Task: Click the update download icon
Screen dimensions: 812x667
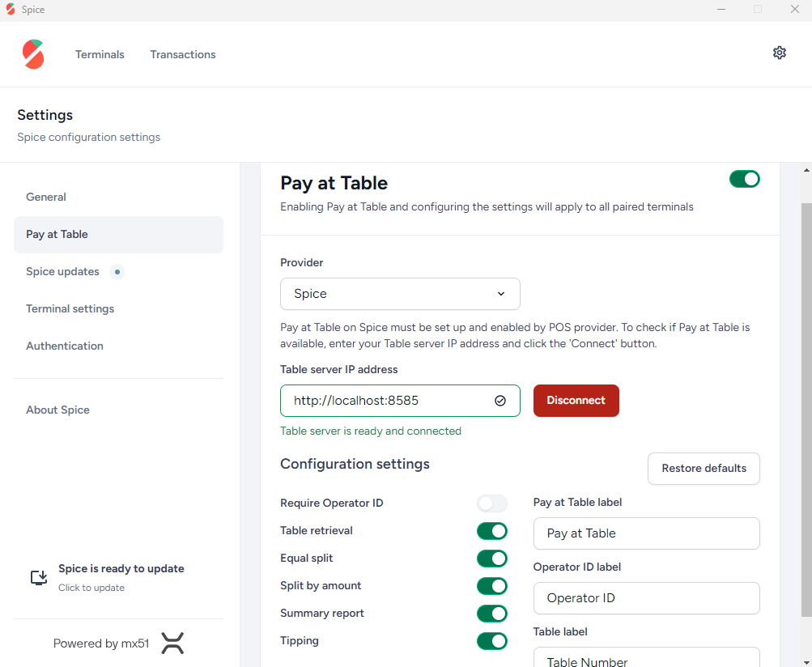Action: pyautogui.click(x=39, y=577)
